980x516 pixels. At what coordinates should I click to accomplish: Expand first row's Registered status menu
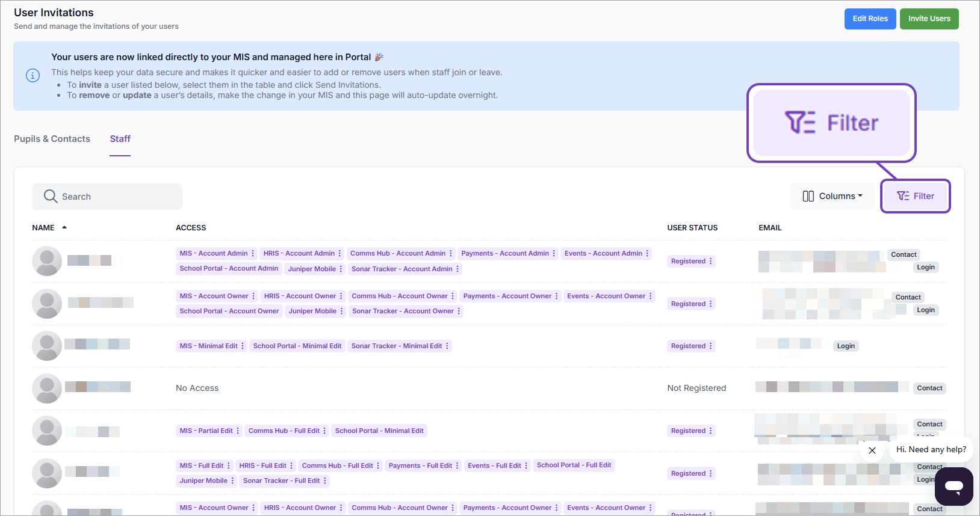pyautogui.click(x=711, y=261)
